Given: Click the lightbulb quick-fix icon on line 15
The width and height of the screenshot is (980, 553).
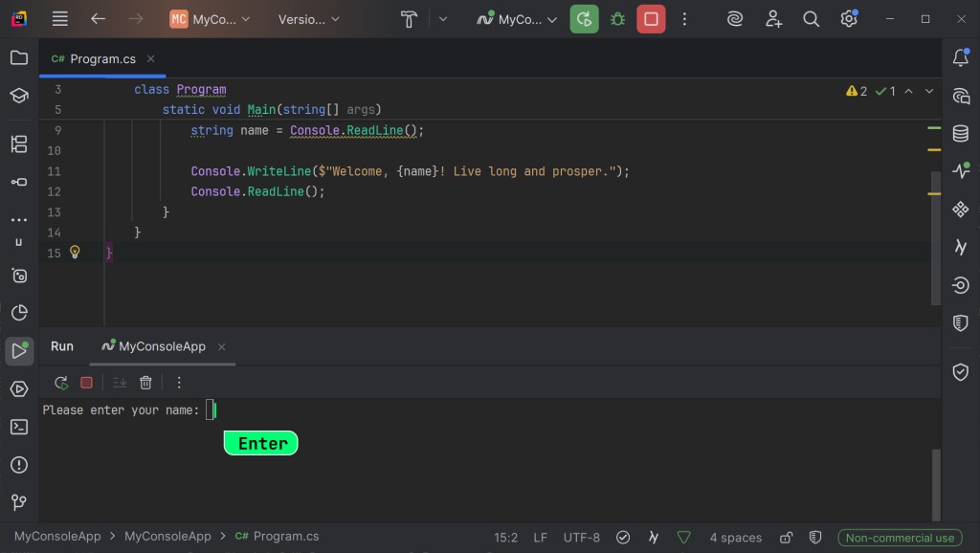Looking at the screenshot, I should pyautogui.click(x=75, y=253).
